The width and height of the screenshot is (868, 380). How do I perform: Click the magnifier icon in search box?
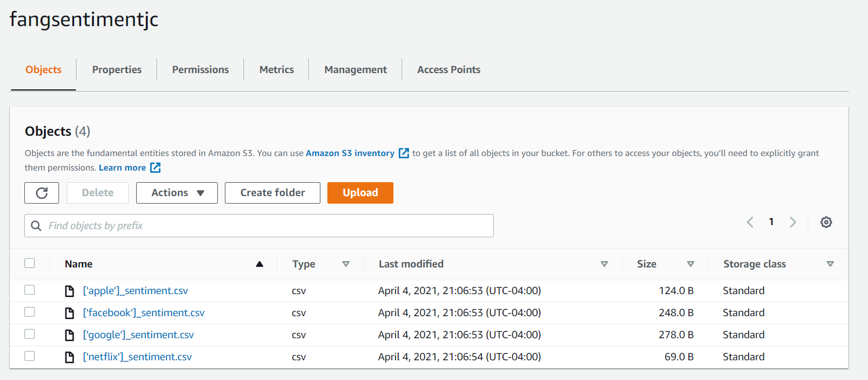pos(36,226)
